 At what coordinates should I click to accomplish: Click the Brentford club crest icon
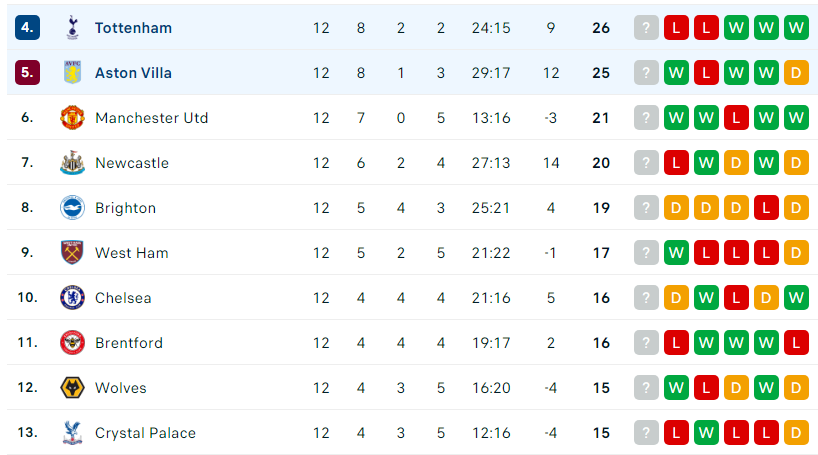pos(73,343)
